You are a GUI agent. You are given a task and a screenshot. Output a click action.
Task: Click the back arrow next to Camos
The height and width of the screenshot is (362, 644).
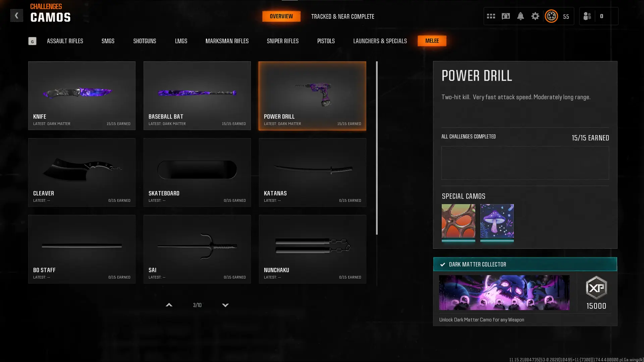[x=16, y=15]
